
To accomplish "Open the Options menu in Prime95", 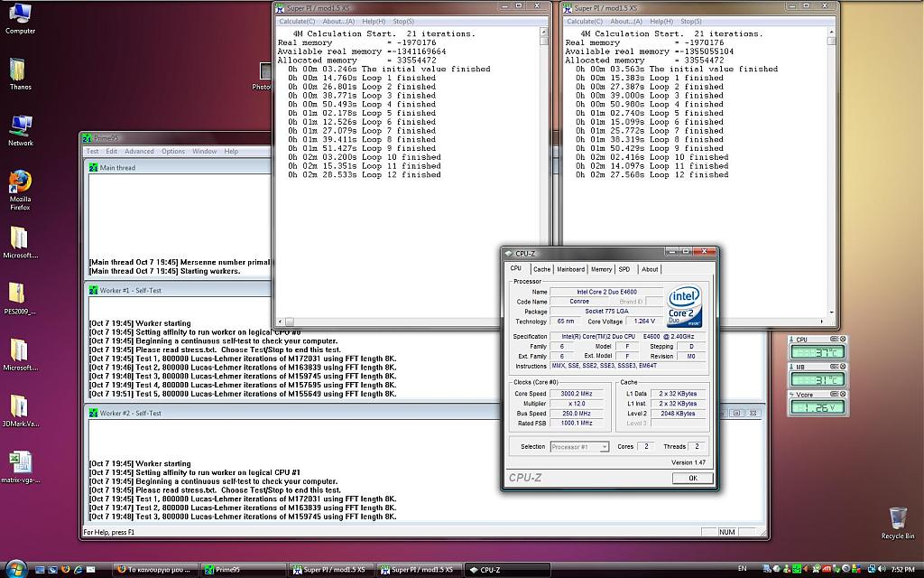I will (x=173, y=152).
